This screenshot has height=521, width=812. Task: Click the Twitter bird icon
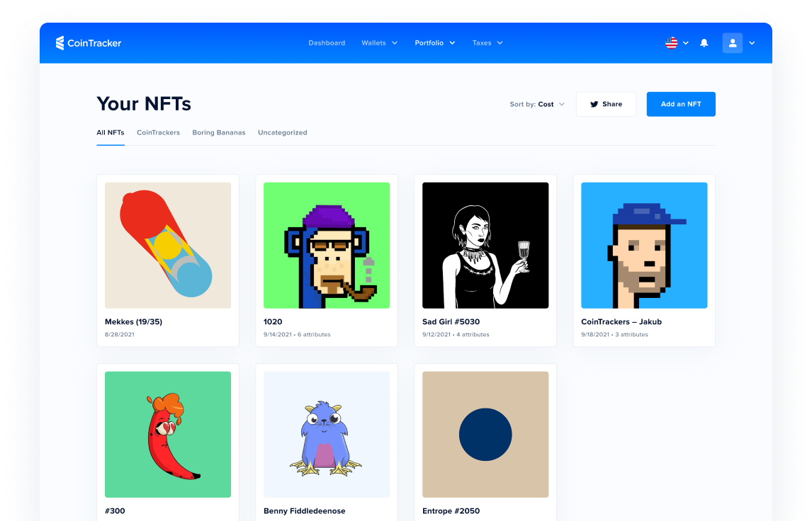[594, 104]
